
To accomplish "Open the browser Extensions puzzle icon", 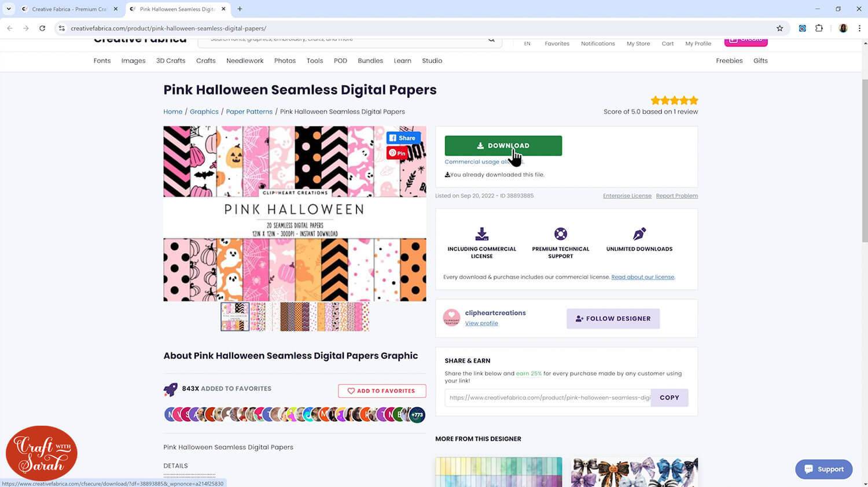I will pyautogui.click(x=819, y=28).
